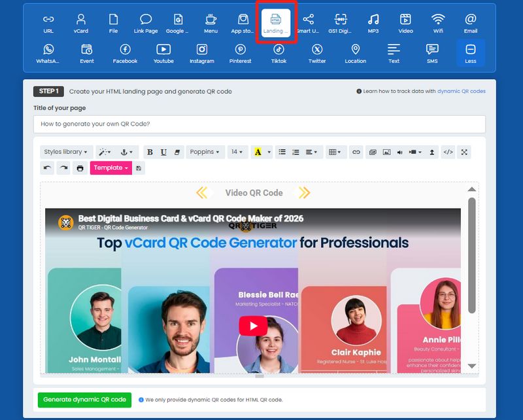Select the Event QR code type
The image size is (523, 420).
click(87, 54)
